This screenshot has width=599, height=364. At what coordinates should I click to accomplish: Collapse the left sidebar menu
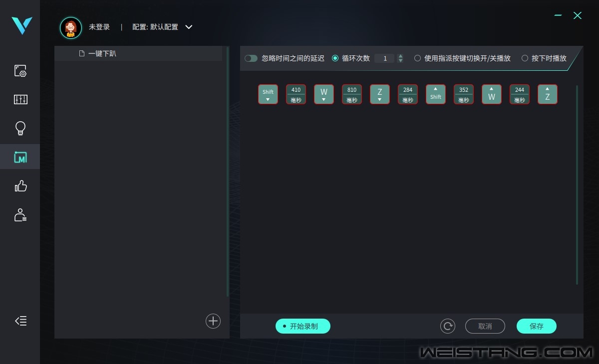point(20,321)
